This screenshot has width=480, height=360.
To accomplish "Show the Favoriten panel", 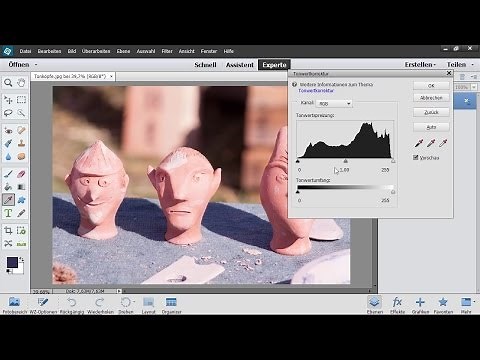I will tap(443, 305).
